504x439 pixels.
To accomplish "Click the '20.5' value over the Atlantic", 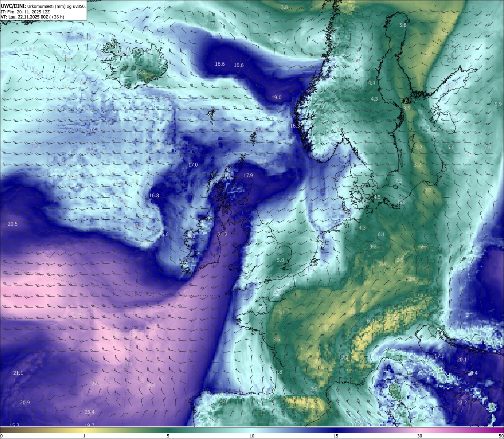I will 13,224.
